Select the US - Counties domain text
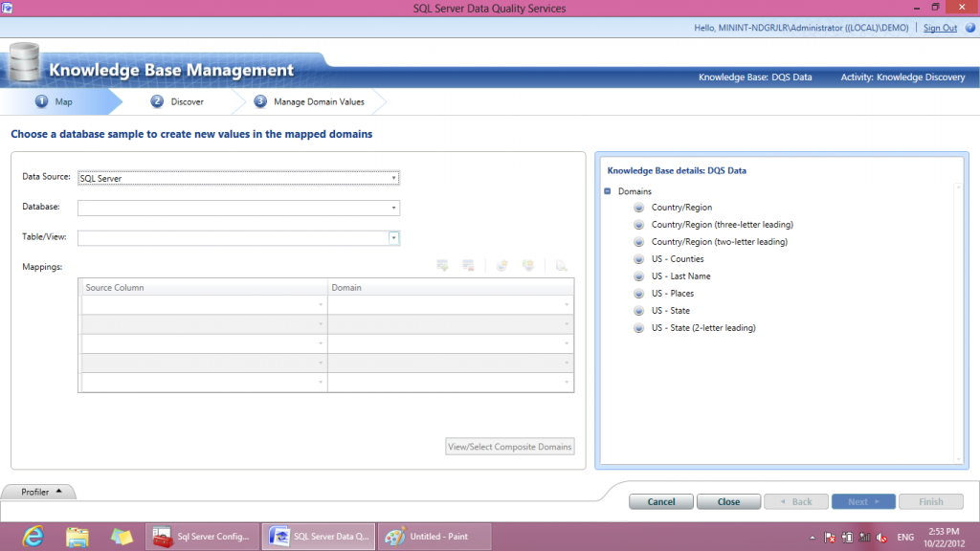 (x=678, y=258)
